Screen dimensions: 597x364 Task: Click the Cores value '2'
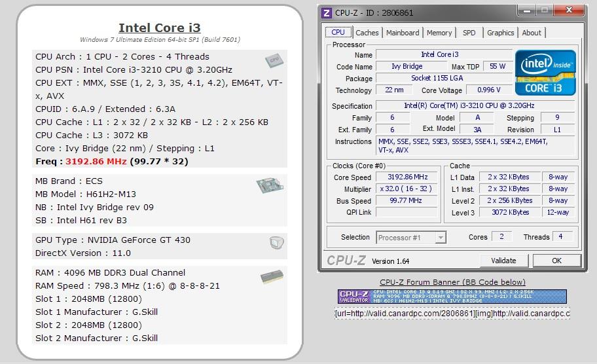click(501, 236)
